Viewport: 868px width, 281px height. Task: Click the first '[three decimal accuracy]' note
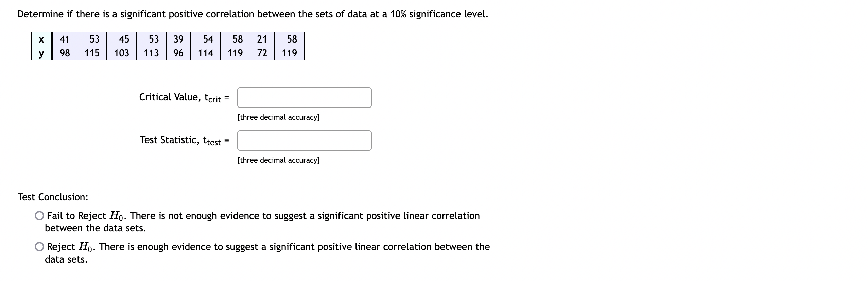click(278, 117)
